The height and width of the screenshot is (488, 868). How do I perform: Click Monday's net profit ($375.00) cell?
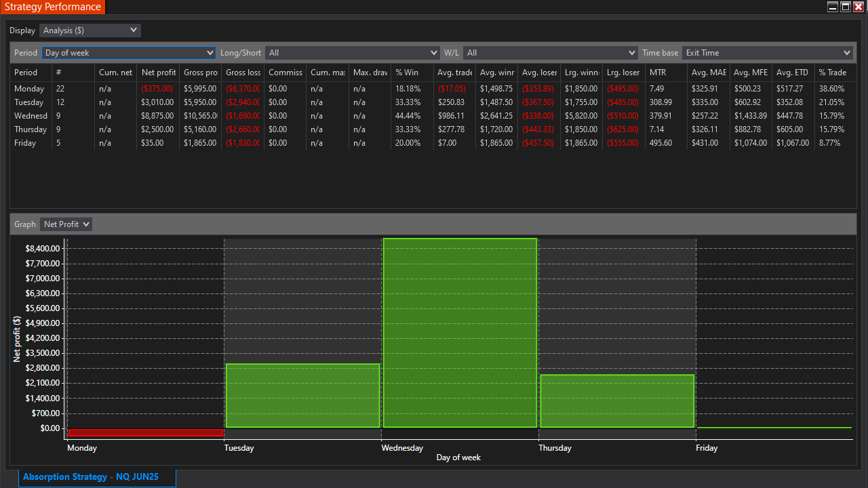(157, 89)
